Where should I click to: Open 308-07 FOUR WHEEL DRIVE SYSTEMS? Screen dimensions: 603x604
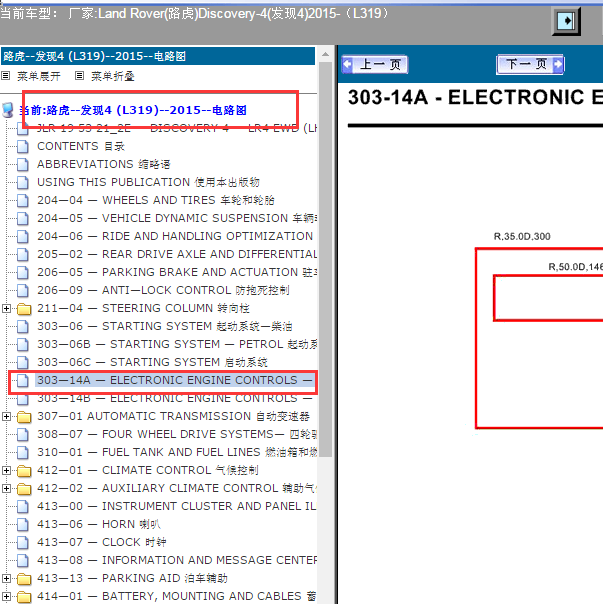(x=177, y=435)
